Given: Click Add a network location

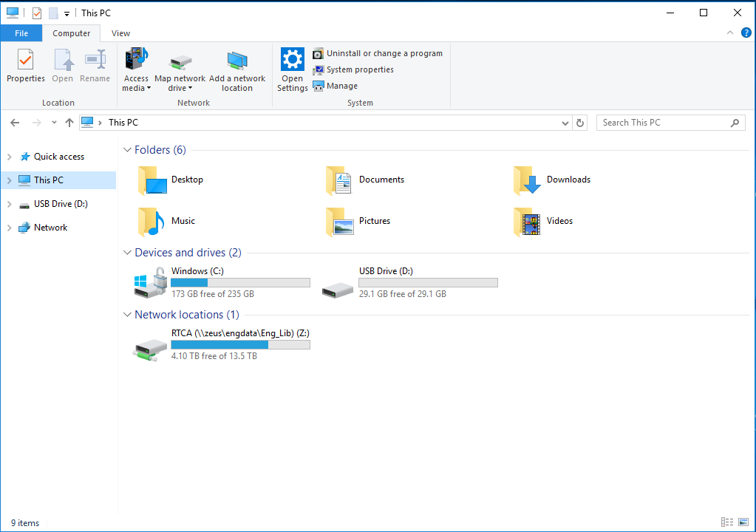Looking at the screenshot, I should coord(236,69).
